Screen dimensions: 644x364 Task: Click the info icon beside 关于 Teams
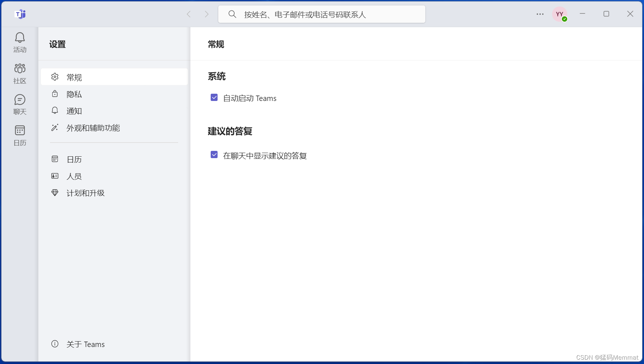(x=55, y=344)
